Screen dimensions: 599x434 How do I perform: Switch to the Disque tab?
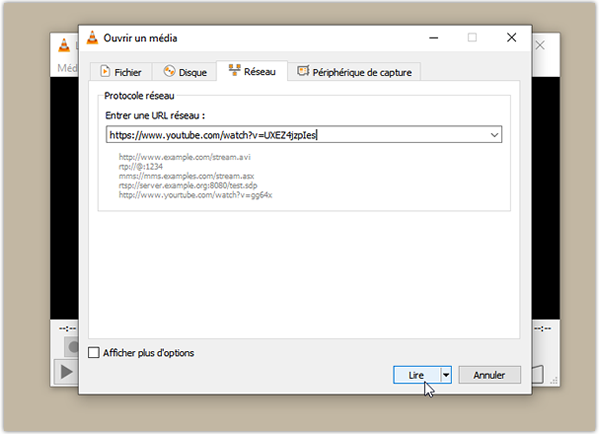tap(185, 72)
